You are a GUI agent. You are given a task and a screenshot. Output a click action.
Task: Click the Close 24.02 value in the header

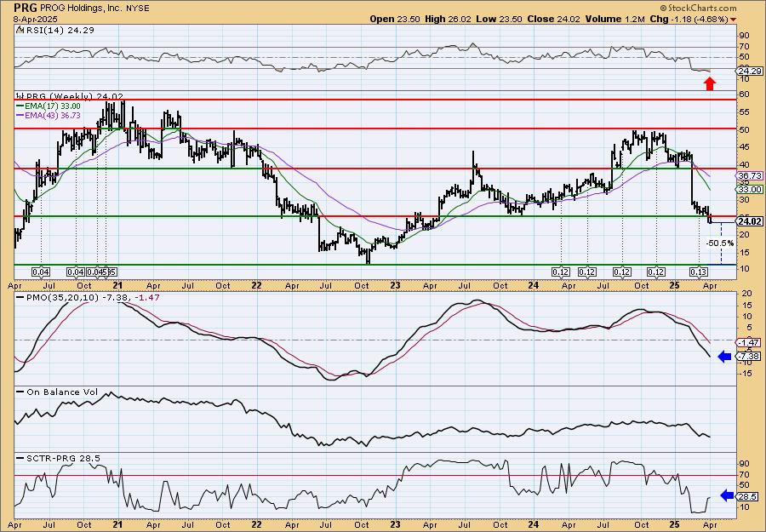click(x=554, y=19)
